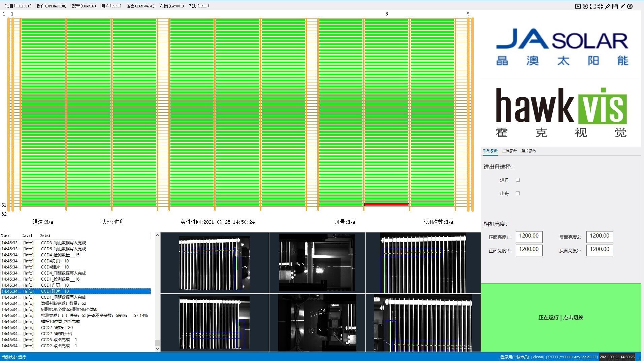Open the 用户(USER) menu

pos(111,6)
